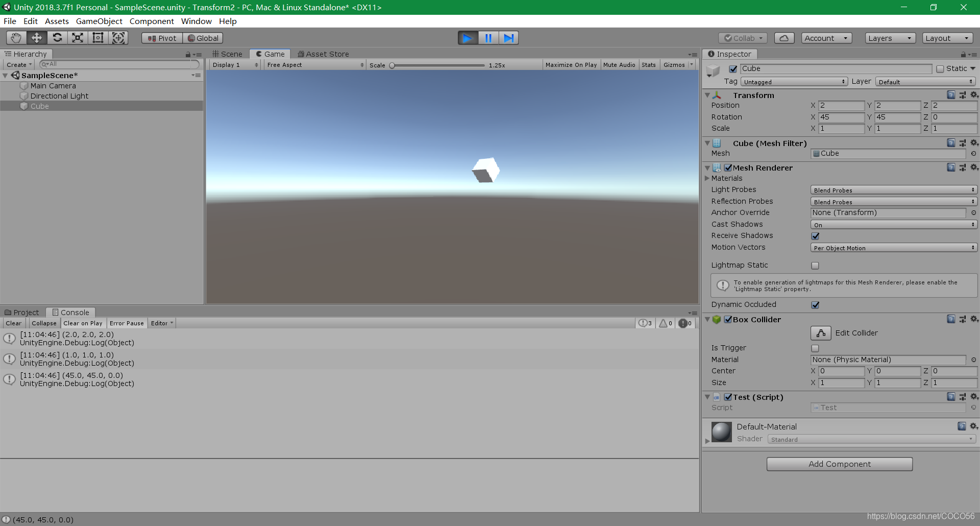
Task: Switch to the Scene tab
Action: pyautogui.click(x=228, y=54)
